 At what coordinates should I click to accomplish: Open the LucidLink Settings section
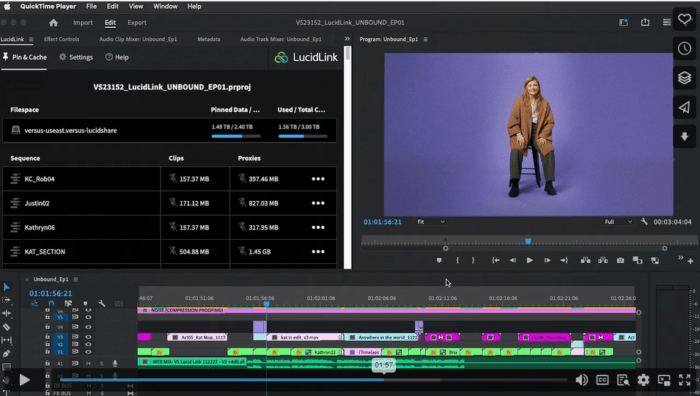click(76, 57)
